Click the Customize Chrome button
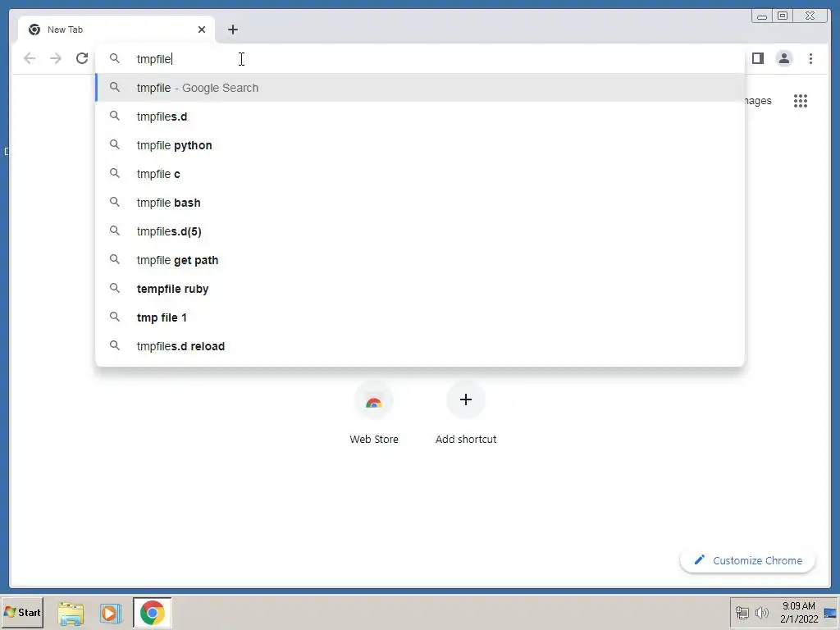 (747, 560)
